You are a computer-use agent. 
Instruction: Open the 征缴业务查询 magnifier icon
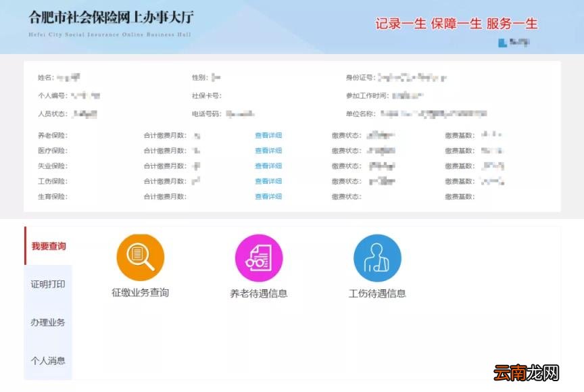click(x=141, y=258)
